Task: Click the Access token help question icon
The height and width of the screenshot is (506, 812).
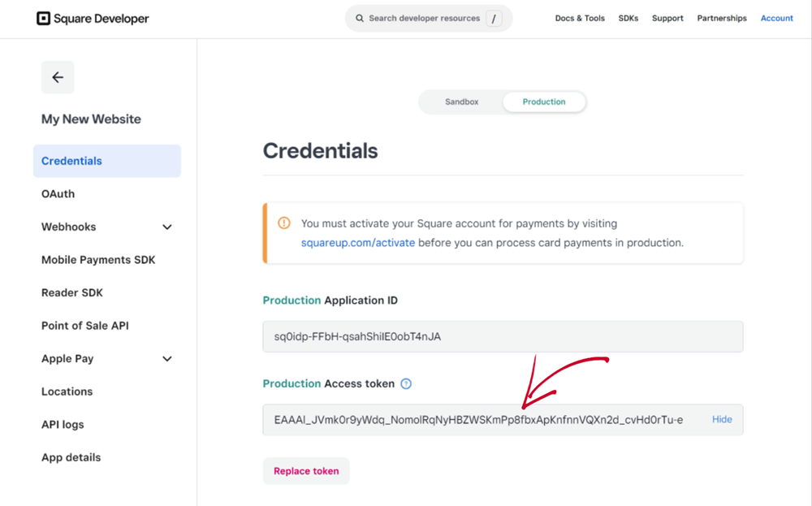Action: point(406,383)
